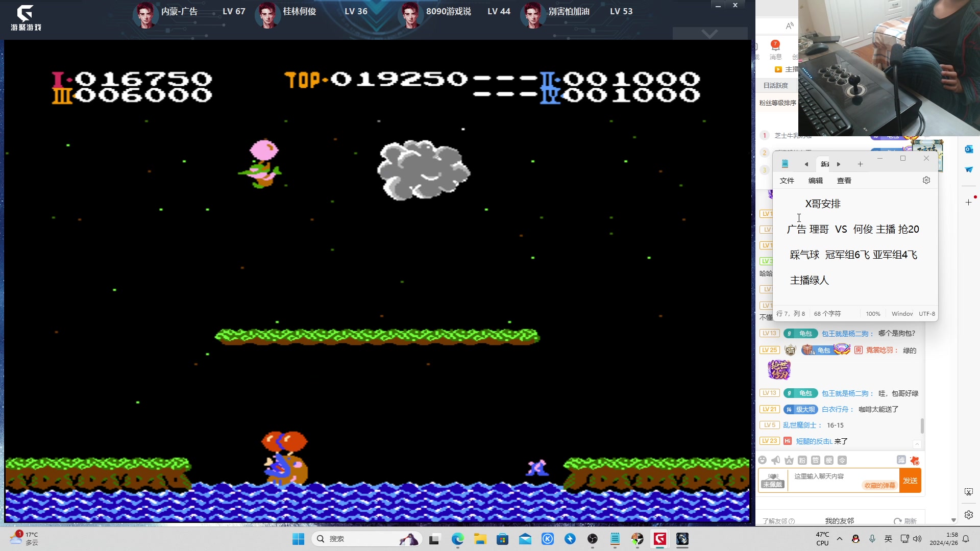Open Notepad from taskbar
The width and height of the screenshot is (980, 551).
click(615, 539)
